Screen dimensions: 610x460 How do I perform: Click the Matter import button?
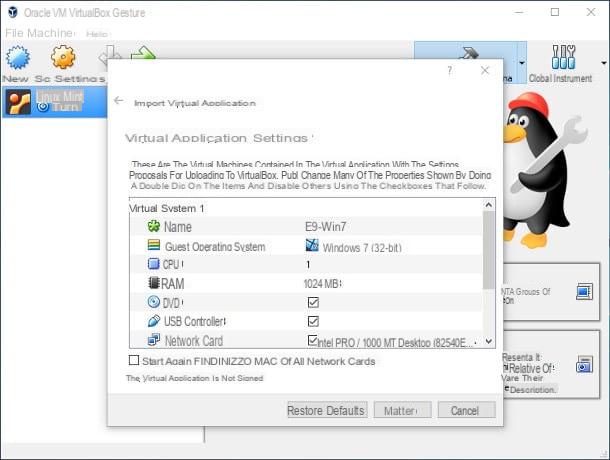pyautogui.click(x=402, y=410)
